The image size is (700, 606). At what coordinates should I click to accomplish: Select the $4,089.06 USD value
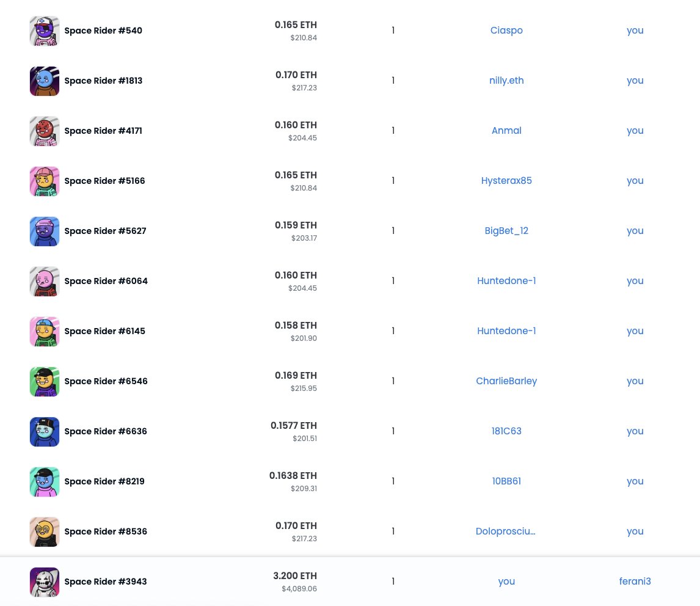299,588
